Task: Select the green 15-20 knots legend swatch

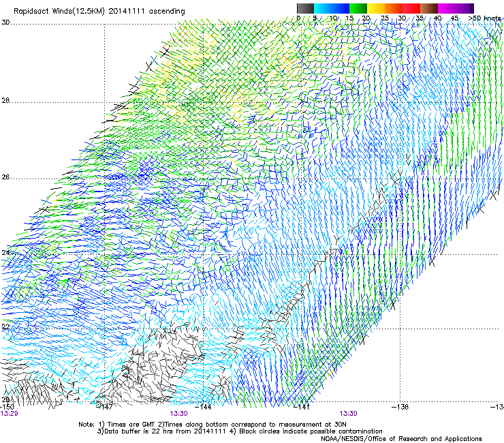Action: tap(358, 8)
